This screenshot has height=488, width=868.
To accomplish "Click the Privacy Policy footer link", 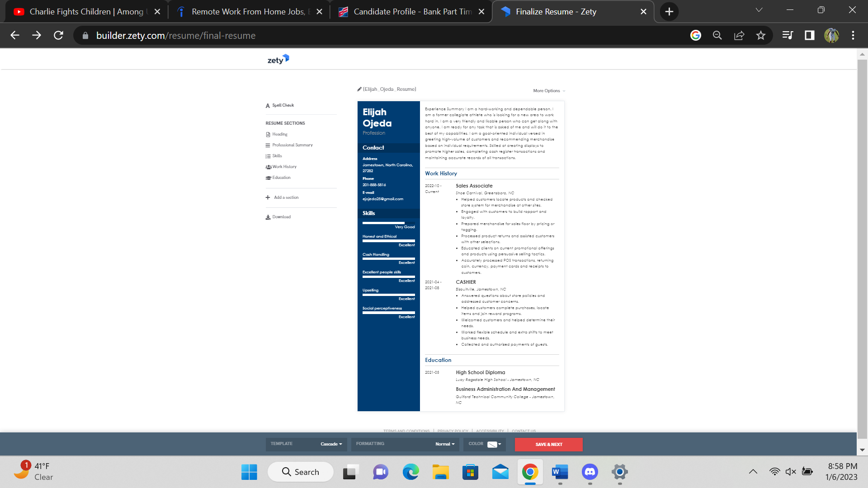I will pos(453,431).
